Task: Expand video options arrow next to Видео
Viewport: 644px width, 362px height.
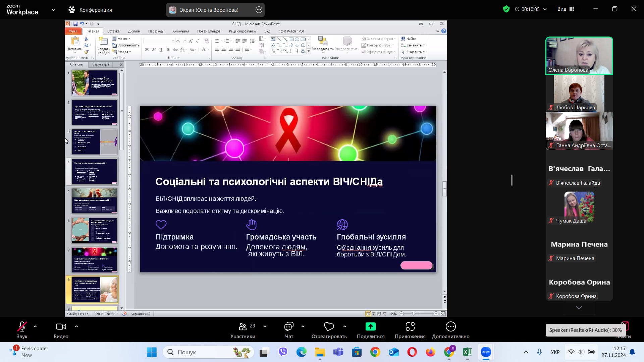Action: click(x=76, y=326)
